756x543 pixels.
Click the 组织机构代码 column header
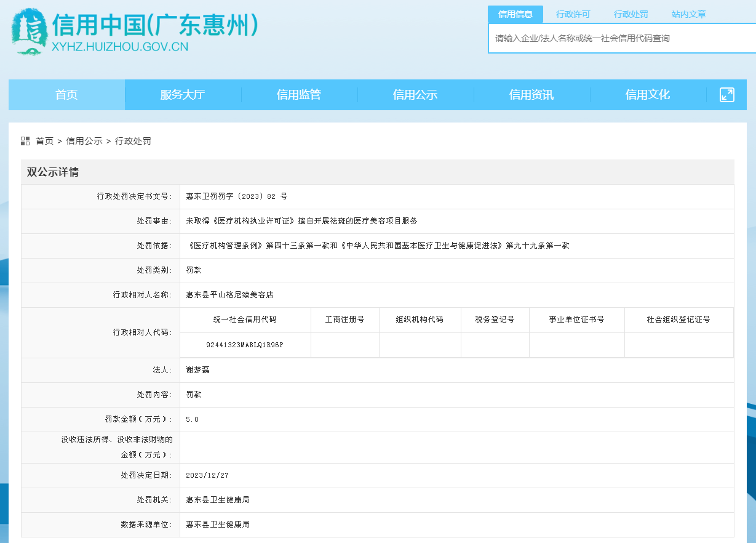(x=420, y=320)
